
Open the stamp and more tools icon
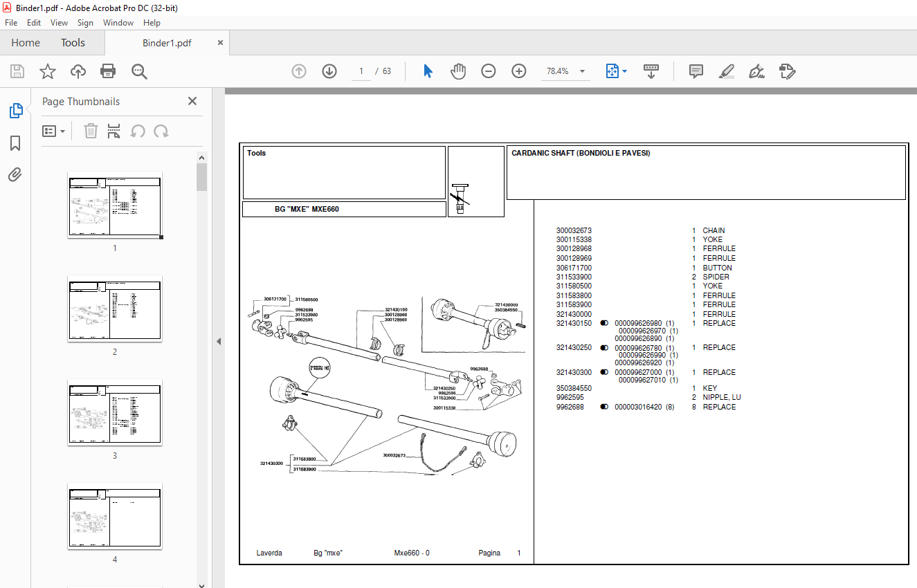click(788, 71)
